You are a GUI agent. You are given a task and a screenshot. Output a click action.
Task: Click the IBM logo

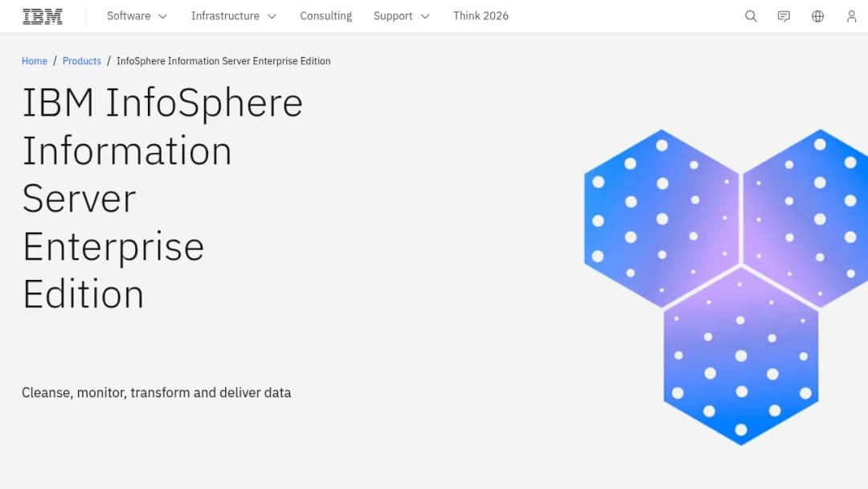(x=43, y=17)
